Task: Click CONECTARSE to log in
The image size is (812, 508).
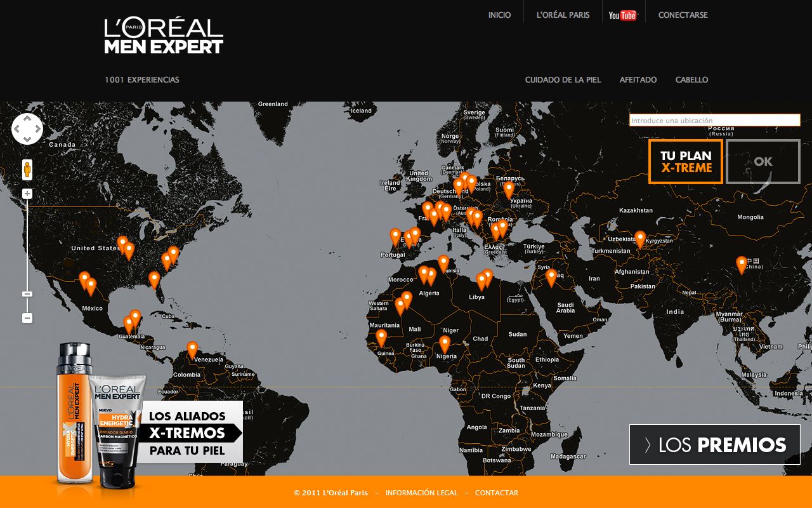Action: (x=683, y=15)
